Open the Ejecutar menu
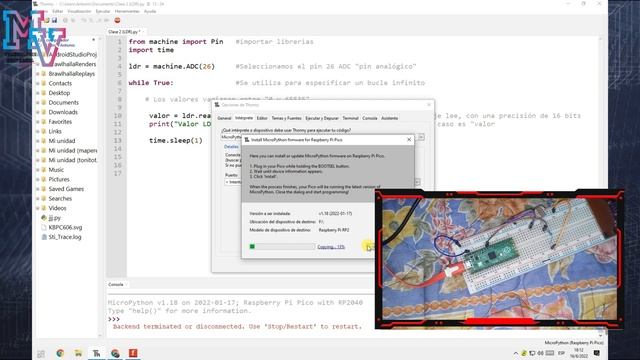The width and height of the screenshot is (640, 360). click(x=103, y=11)
